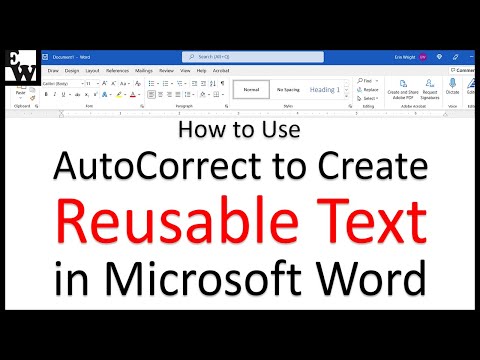
Task: Click the pen icon in title bar
Action: [456, 57]
